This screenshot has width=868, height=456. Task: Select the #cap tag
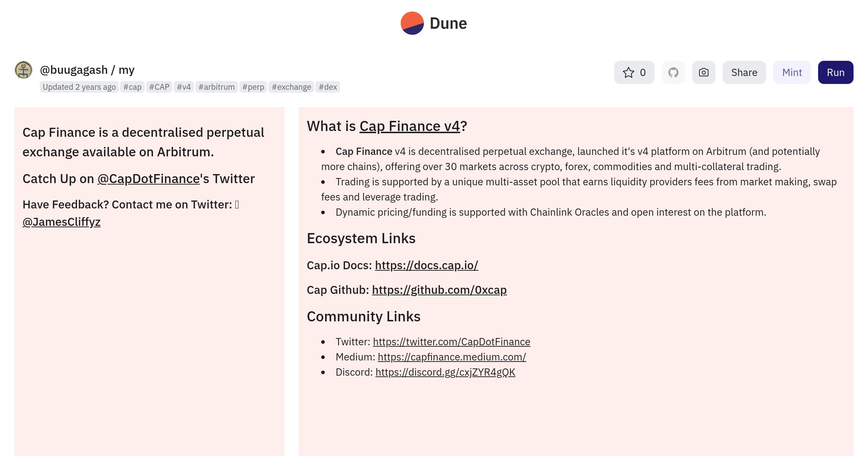coord(132,87)
